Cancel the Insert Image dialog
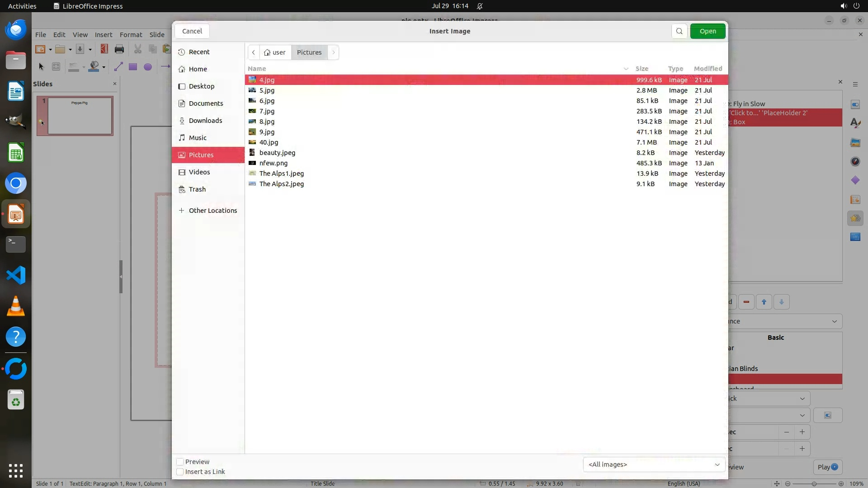The width and height of the screenshot is (868, 488). coord(192,31)
